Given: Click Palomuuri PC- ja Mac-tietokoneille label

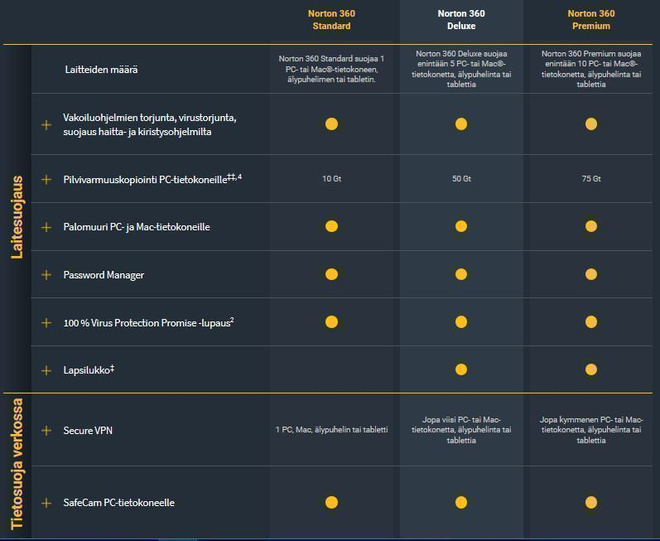Looking at the screenshot, I should pyautogui.click(x=136, y=227).
